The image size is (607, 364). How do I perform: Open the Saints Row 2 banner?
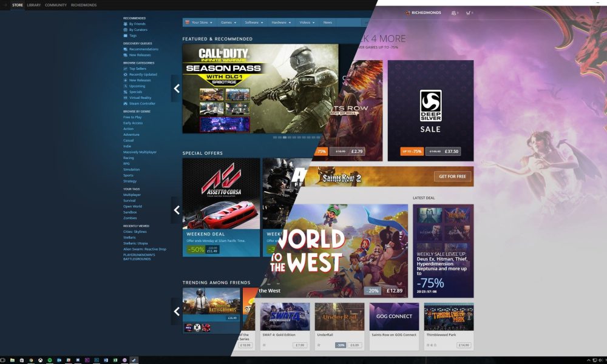coord(388,177)
